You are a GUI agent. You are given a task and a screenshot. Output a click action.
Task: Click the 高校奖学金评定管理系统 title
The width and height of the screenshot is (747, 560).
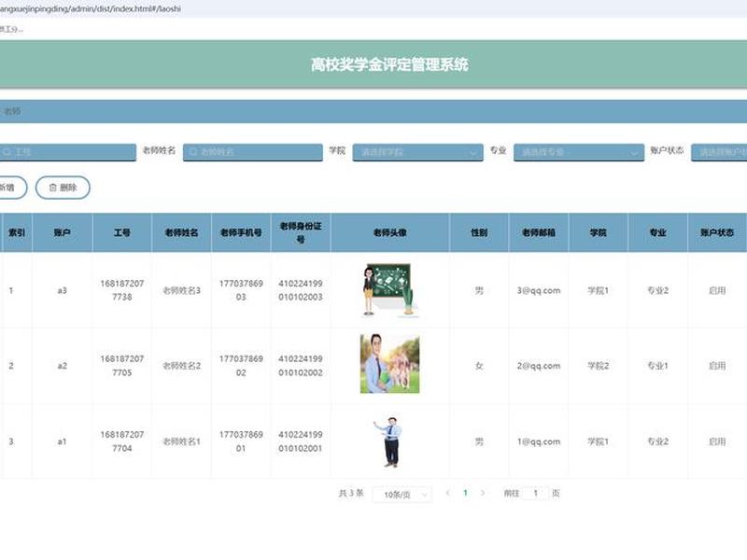click(x=389, y=64)
